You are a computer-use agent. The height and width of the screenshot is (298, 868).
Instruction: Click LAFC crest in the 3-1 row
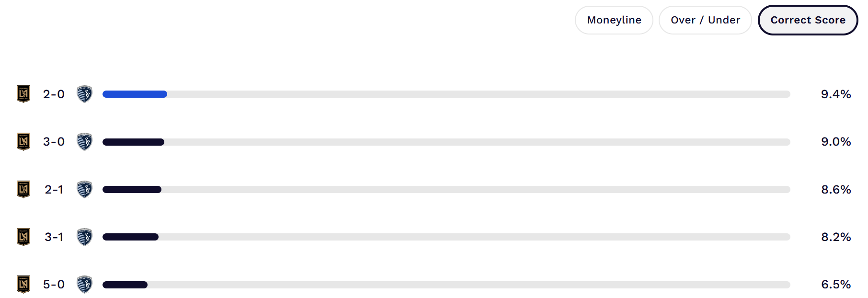[23, 237]
